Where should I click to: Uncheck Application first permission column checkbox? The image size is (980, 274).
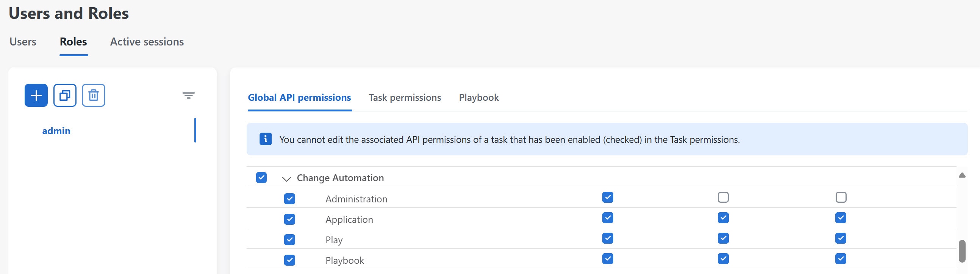click(608, 218)
